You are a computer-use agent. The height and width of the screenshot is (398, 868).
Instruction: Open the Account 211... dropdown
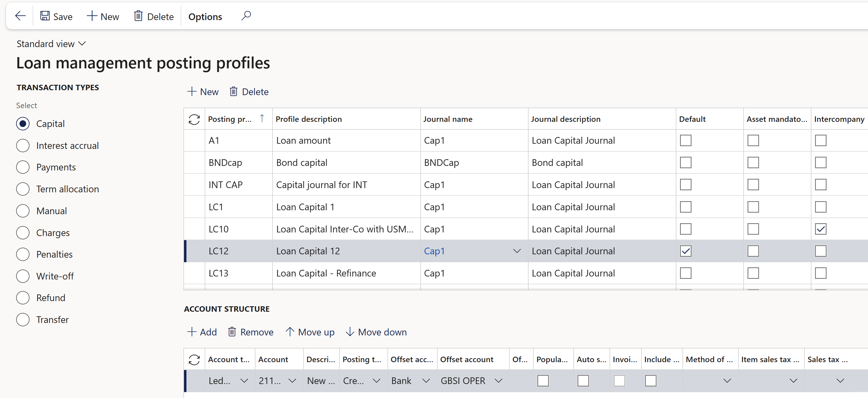(292, 381)
